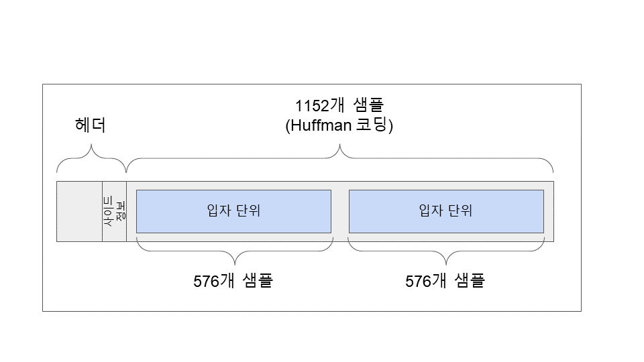Click the gray gap between 사이드 정보 and the first blue box

(131, 211)
